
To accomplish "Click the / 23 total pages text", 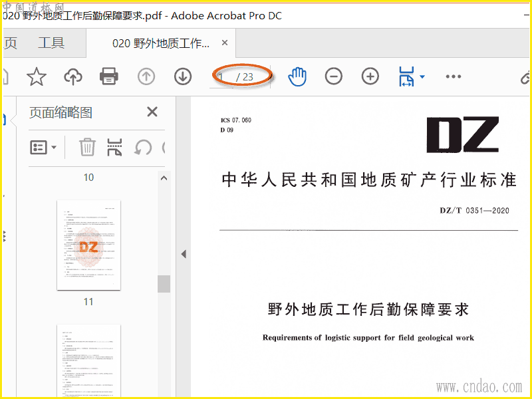I will 245,77.
